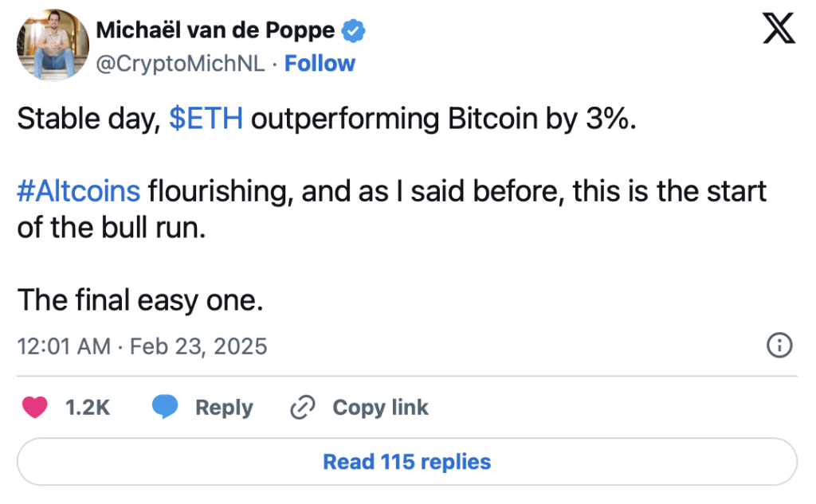Screen dimensions: 816x504
Task: Click the Michaël van de Poppe display name
Action: tap(215, 31)
